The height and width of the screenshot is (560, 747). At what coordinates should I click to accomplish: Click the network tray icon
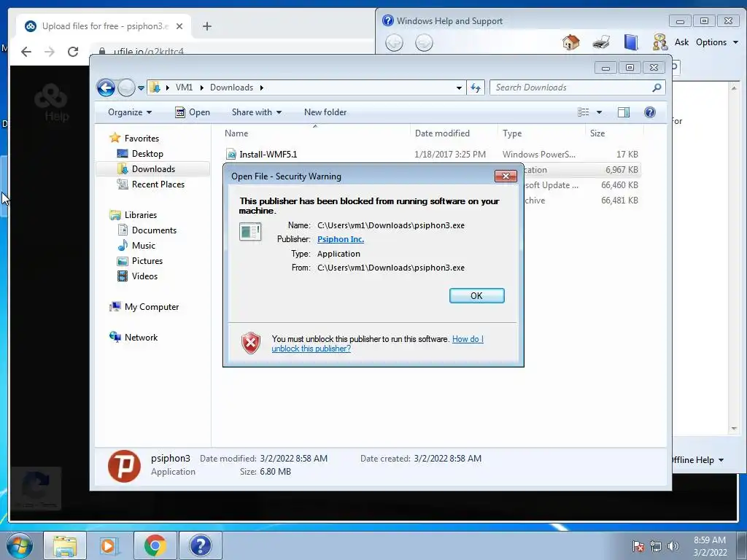tap(656, 545)
